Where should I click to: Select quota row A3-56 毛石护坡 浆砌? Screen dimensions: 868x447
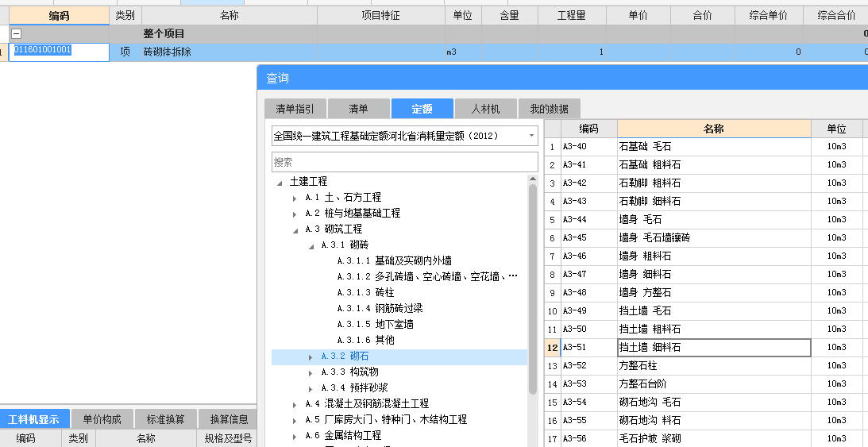click(706, 439)
